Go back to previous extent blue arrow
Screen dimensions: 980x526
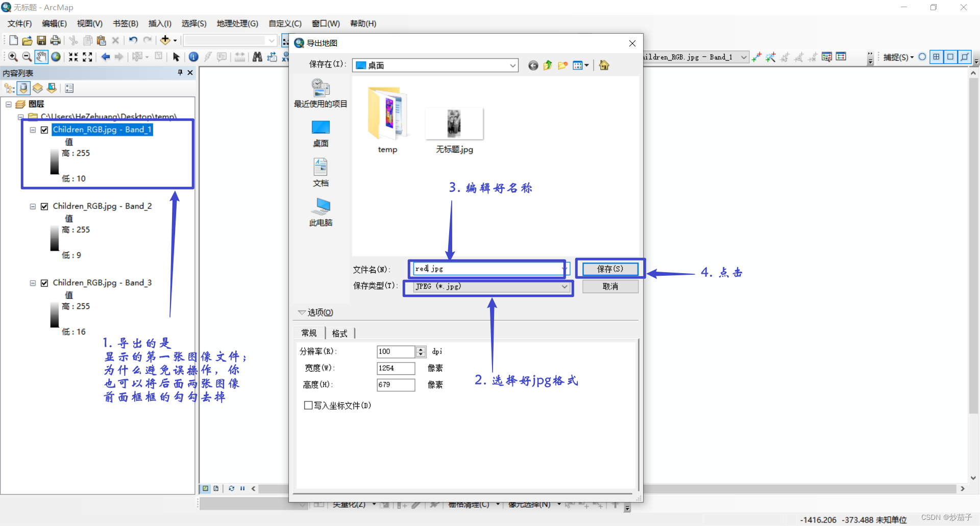[106, 57]
